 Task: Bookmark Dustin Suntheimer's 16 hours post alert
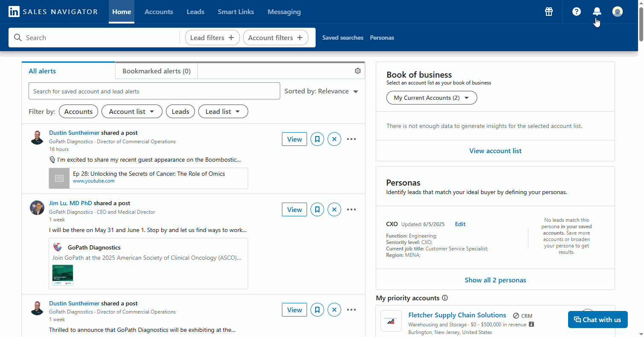pos(317,139)
